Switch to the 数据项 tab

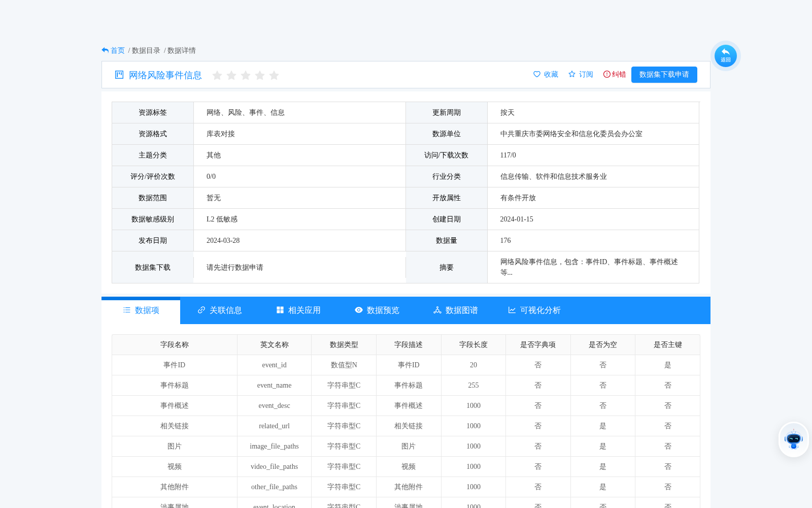click(141, 310)
